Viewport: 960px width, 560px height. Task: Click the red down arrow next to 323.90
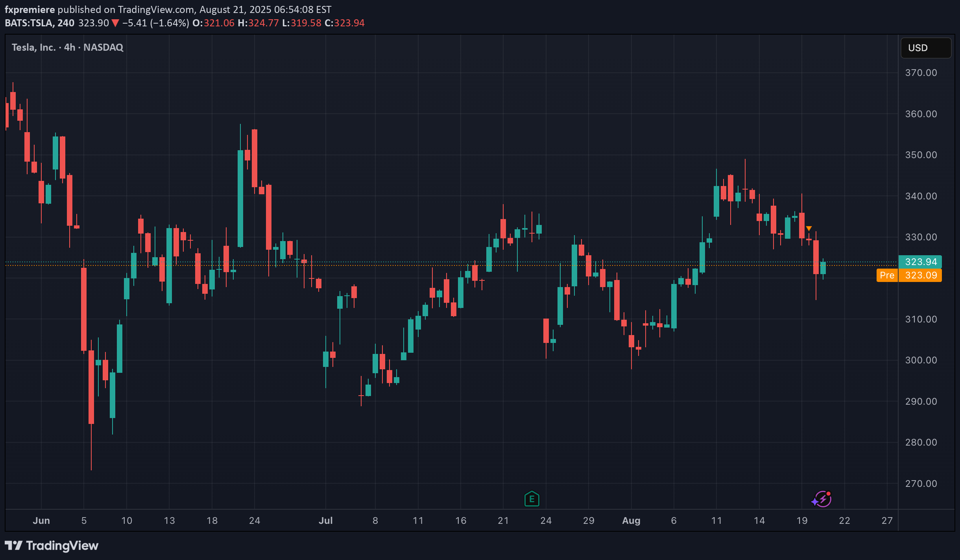click(x=115, y=23)
